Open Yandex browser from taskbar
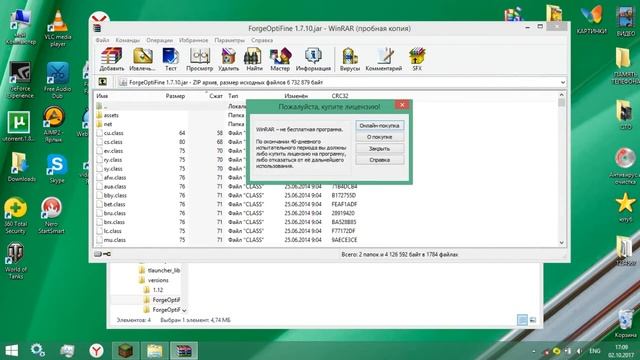This screenshot has width=640, height=360. [96, 350]
